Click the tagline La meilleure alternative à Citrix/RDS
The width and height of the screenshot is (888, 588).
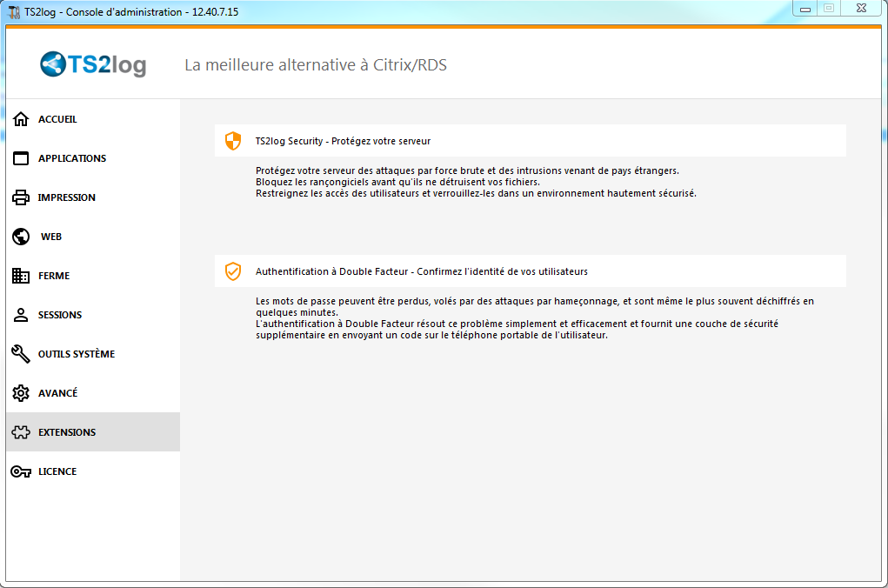(316, 64)
